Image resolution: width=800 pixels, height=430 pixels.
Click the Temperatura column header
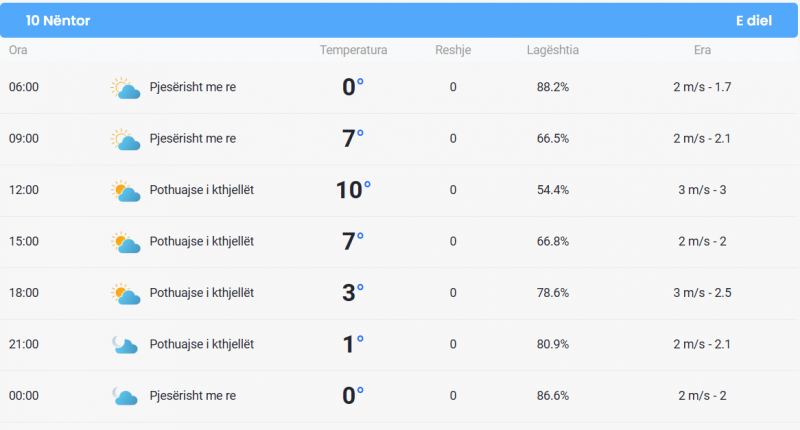[353, 50]
